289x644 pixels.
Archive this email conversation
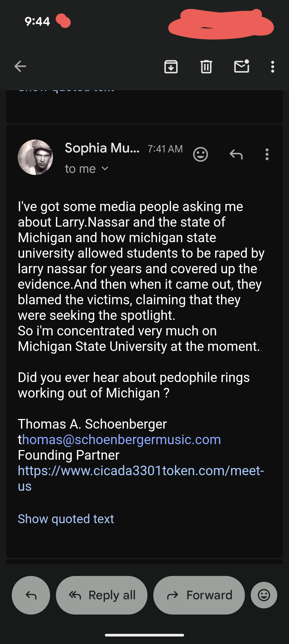pyautogui.click(x=171, y=66)
